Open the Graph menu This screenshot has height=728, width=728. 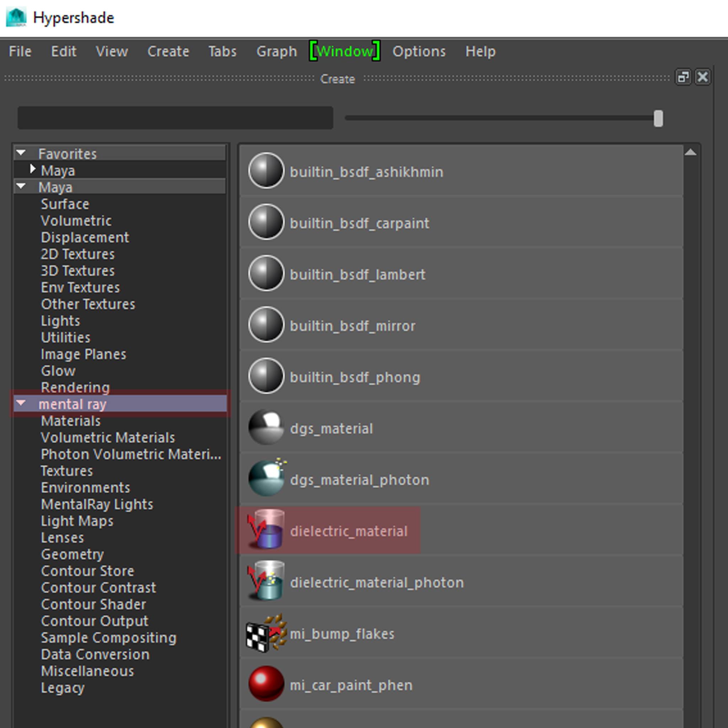click(x=276, y=51)
